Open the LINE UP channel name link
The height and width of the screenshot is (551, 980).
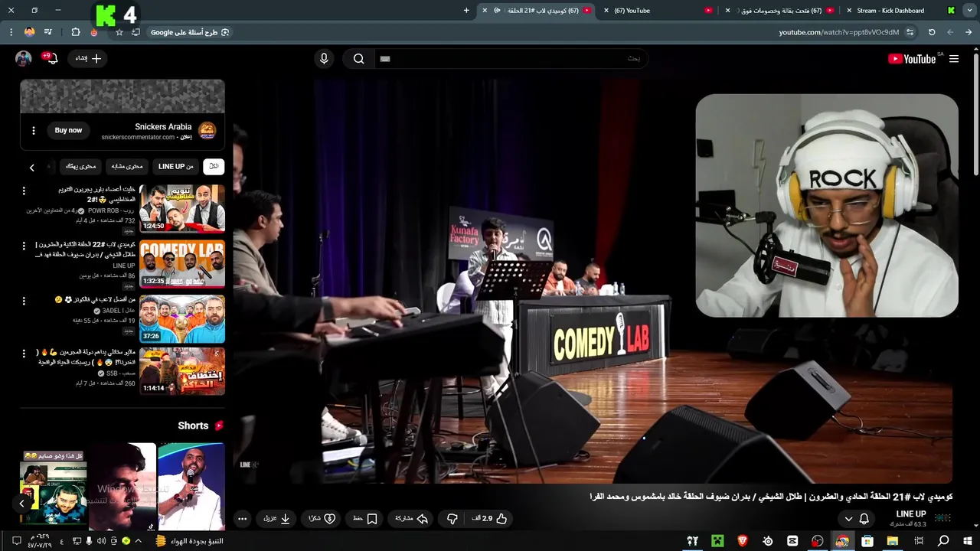910,514
